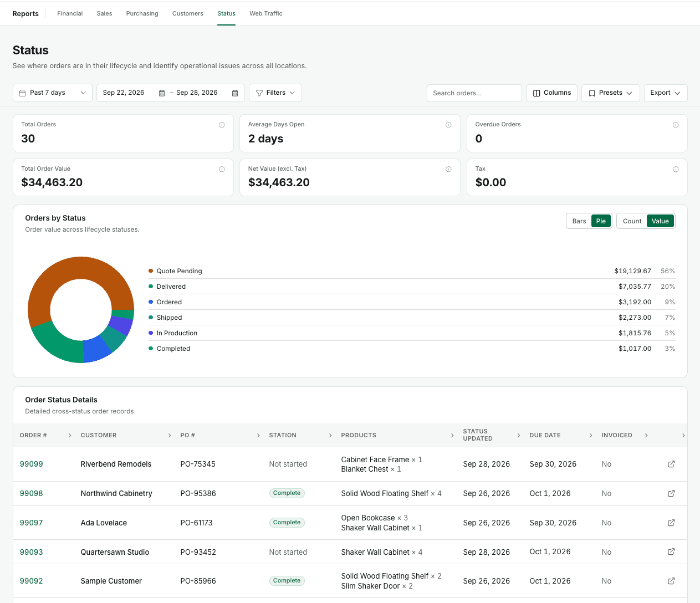Image resolution: width=700 pixels, height=603 pixels.
Task: Open order 99093 link
Action: coord(31,552)
